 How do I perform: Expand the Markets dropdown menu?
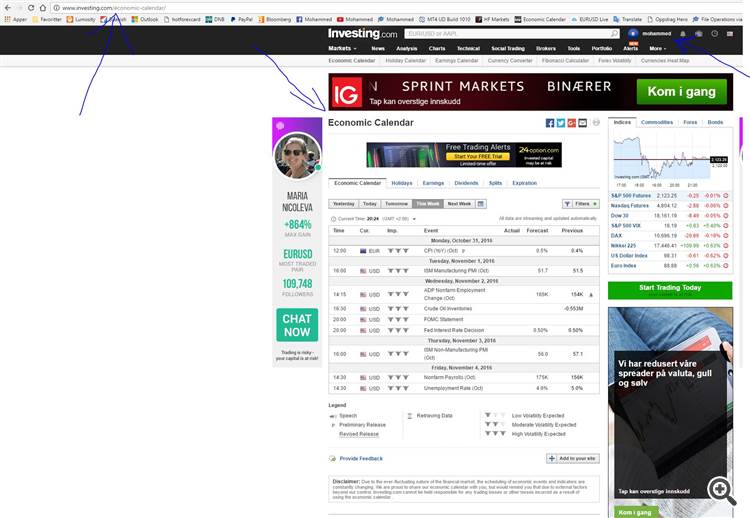(x=342, y=48)
